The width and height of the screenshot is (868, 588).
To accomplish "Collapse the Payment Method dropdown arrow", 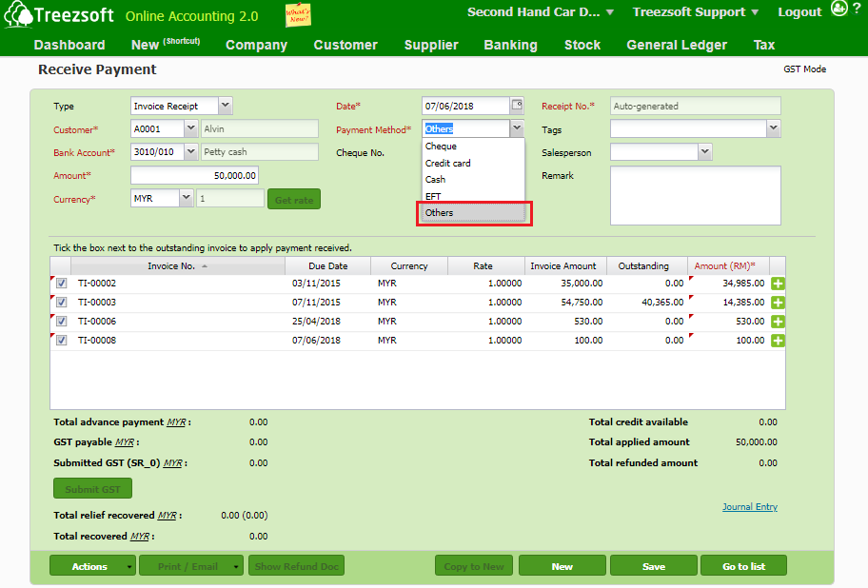I will [x=517, y=128].
